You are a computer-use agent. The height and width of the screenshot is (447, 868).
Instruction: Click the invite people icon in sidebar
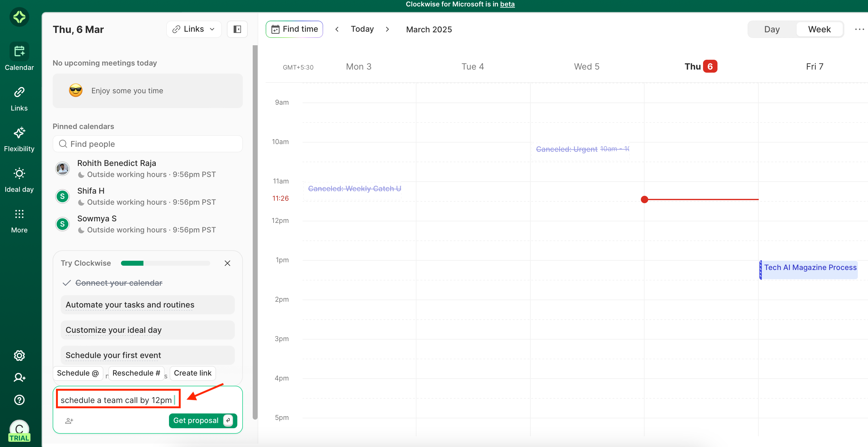click(x=19, y=377)
